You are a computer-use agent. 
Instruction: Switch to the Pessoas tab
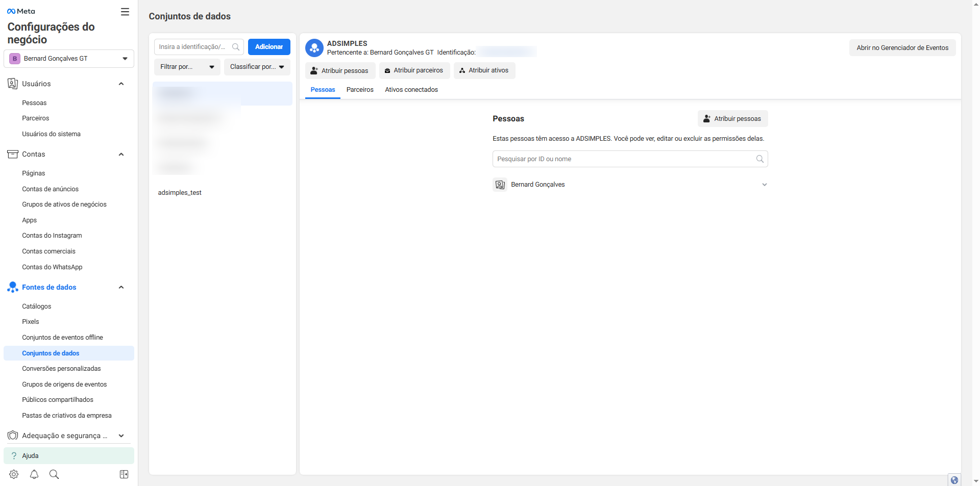coord(323,90)
